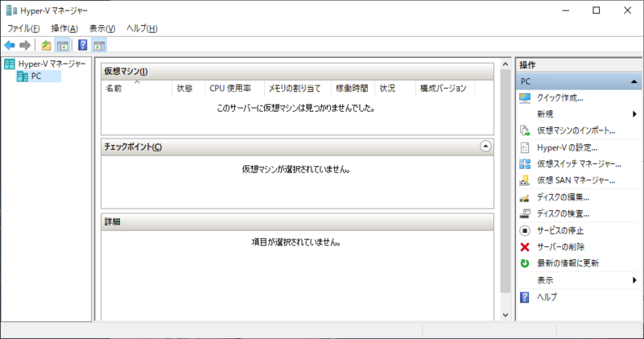Click the Hyper-V settings (Hyper-V の設定) icon
644x339 pixels.
(x=525, y=147)
